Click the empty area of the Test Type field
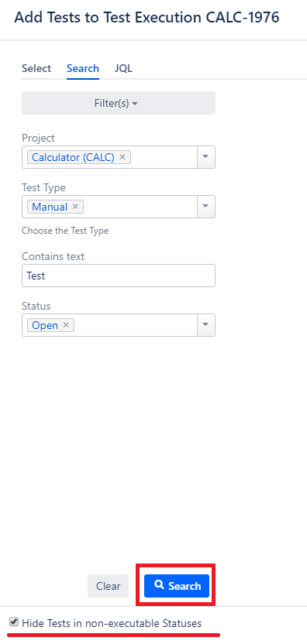The width and height of the screenshot is (307, 644). (x=140, y=207)
